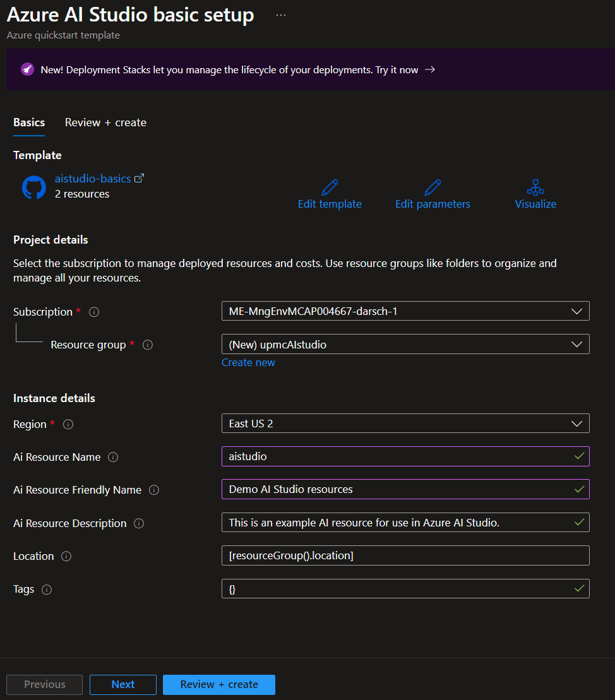Viewport: 615px width, 700px height.
Task: Click the 'Instance details' heading
Action: point(54,398)
